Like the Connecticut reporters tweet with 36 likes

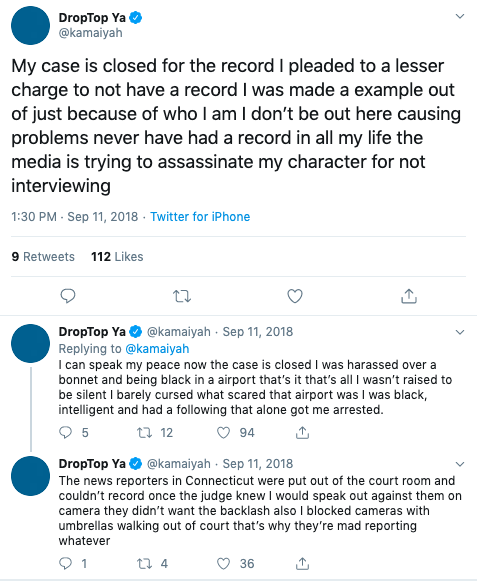pos(223,564)
